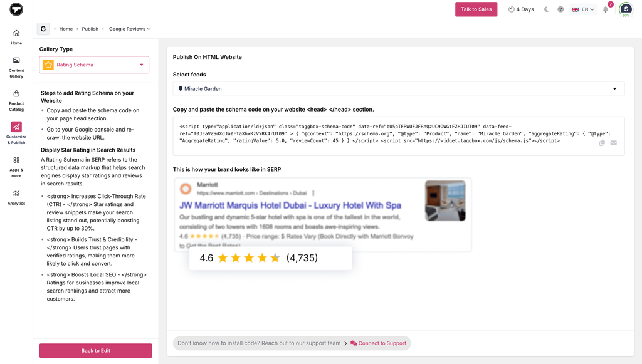Click the 'Publish On HTML Website' heading

tap(207, 57)
